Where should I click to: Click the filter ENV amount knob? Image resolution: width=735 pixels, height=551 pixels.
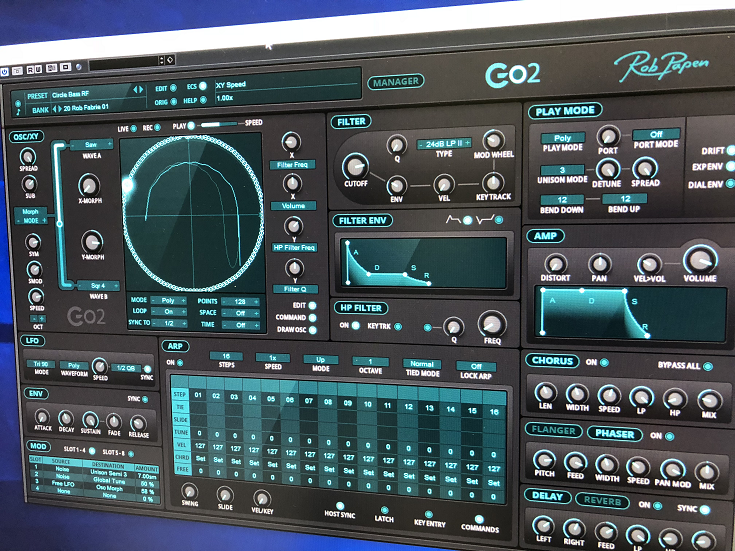(397, 185)
